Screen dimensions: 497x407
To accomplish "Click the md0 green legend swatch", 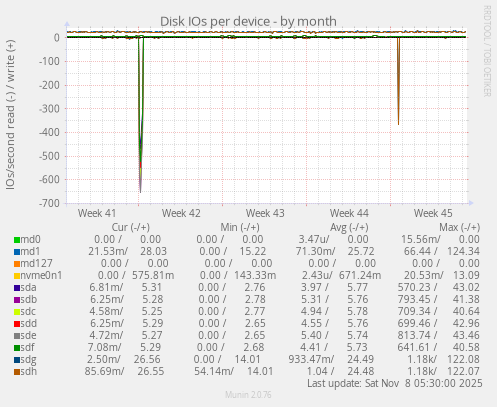I will pyautogui.click(x=17, y=240).
